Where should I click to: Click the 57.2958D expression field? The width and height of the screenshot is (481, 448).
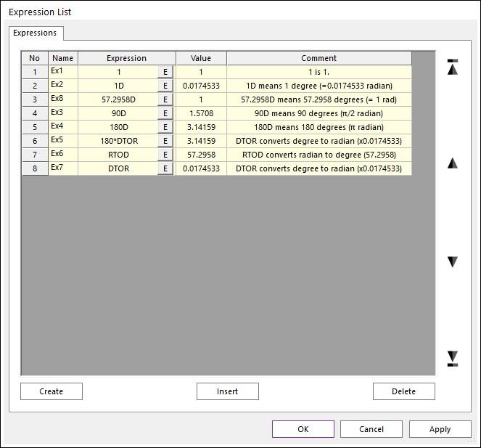(x=118, y=99)
